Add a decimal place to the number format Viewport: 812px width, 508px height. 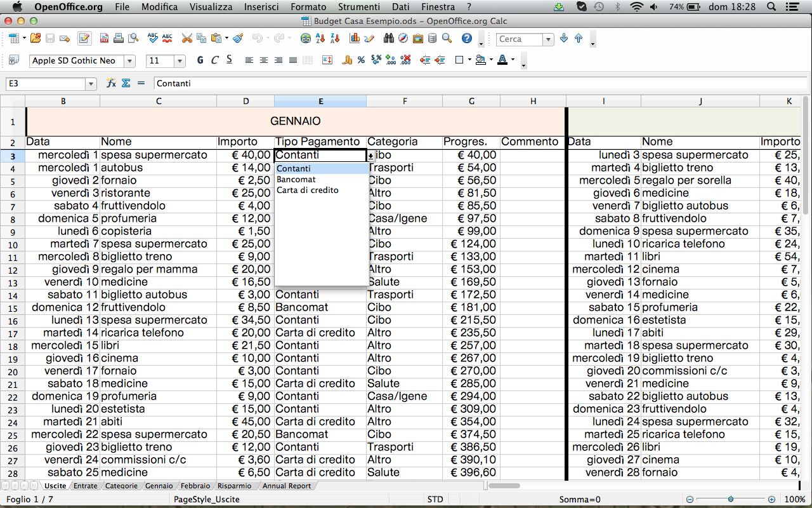tap(390, 60)
